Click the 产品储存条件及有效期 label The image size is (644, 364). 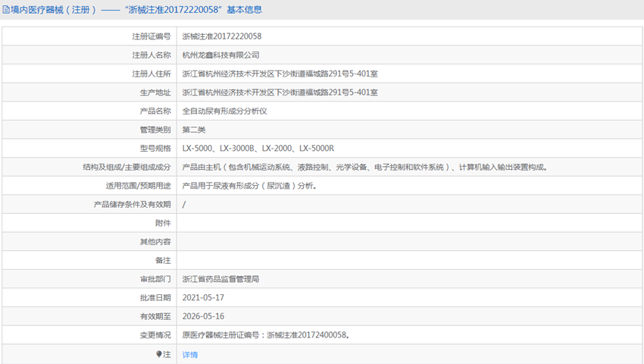pos(133,205)
